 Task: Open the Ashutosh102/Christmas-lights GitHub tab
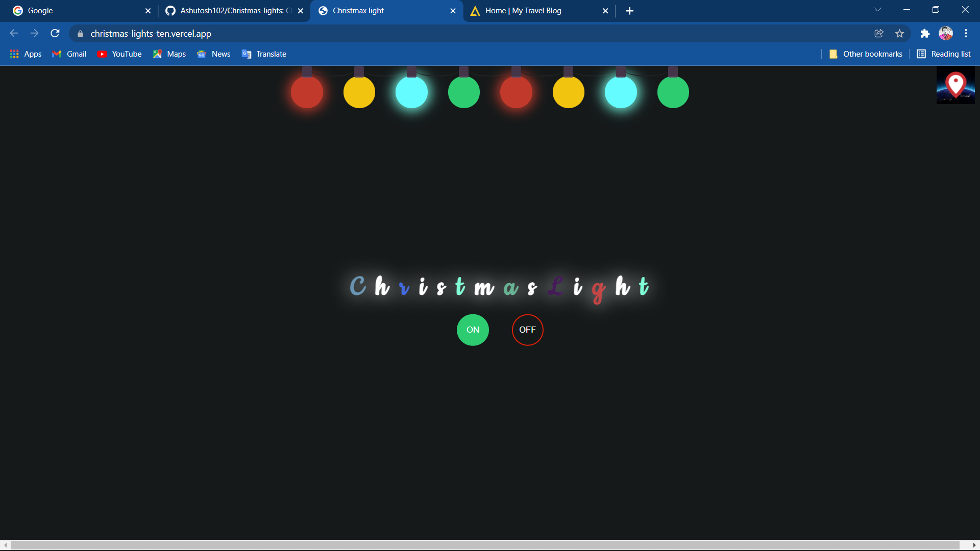pos(230,10)
